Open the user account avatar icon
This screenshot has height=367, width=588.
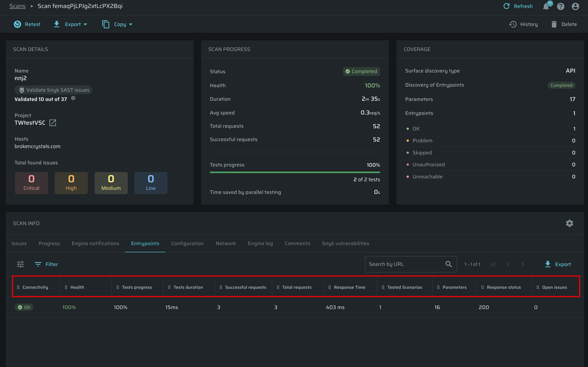tap(575, 7)
